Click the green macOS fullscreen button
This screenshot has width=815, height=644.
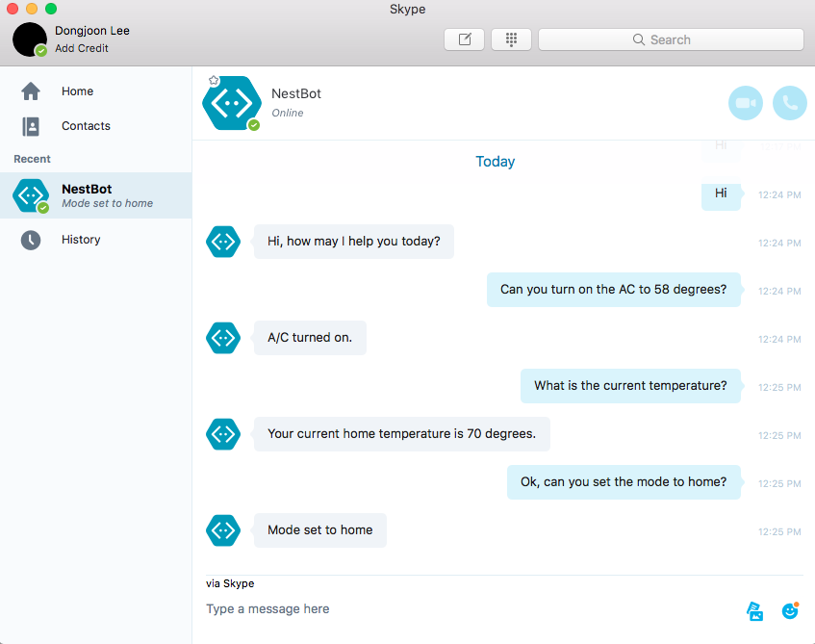tap(51, 9)
